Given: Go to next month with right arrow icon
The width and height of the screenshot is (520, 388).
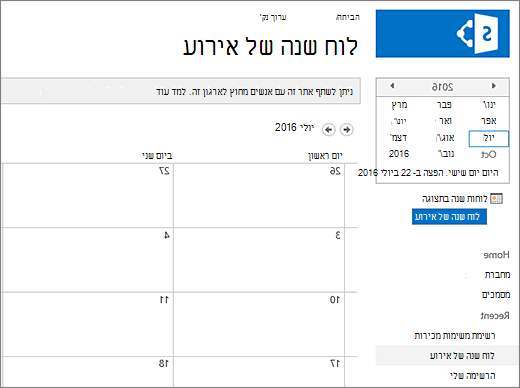Looking at the screenshot, I should pyautogui.click(x=347, y=129).
